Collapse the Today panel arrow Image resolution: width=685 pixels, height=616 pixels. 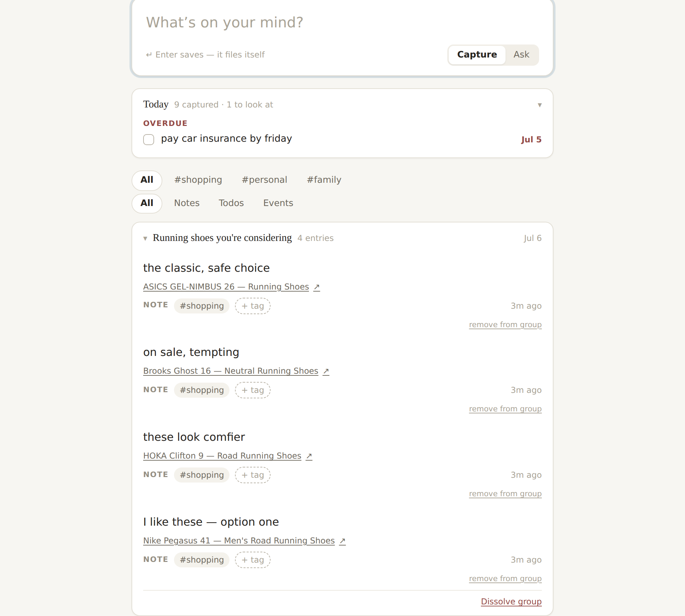pos(539,105)
